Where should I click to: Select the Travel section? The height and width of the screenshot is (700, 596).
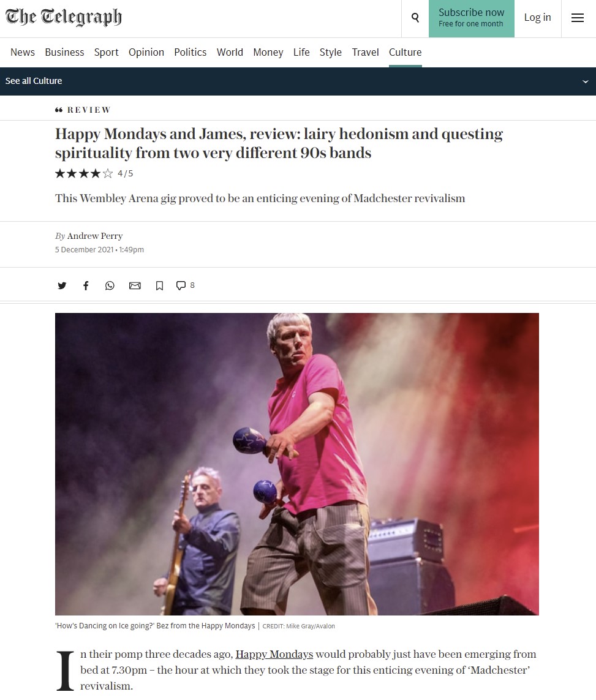pos(365,52)
